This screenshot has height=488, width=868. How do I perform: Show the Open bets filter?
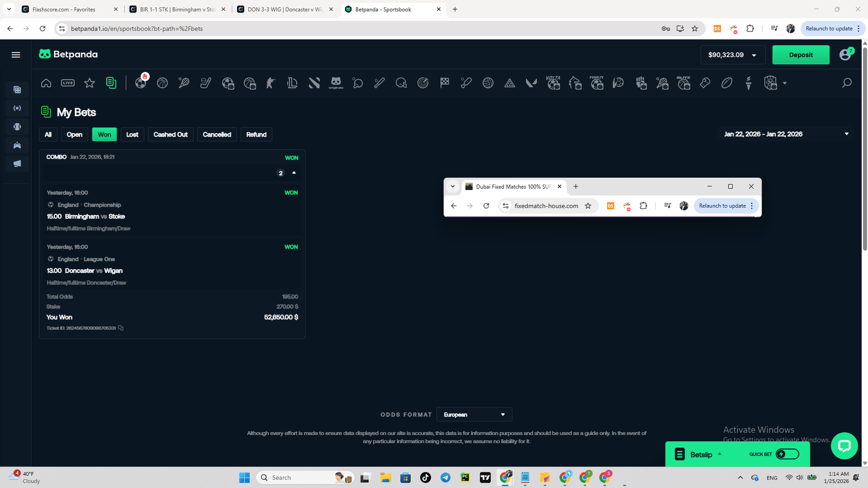pos(74,134)
